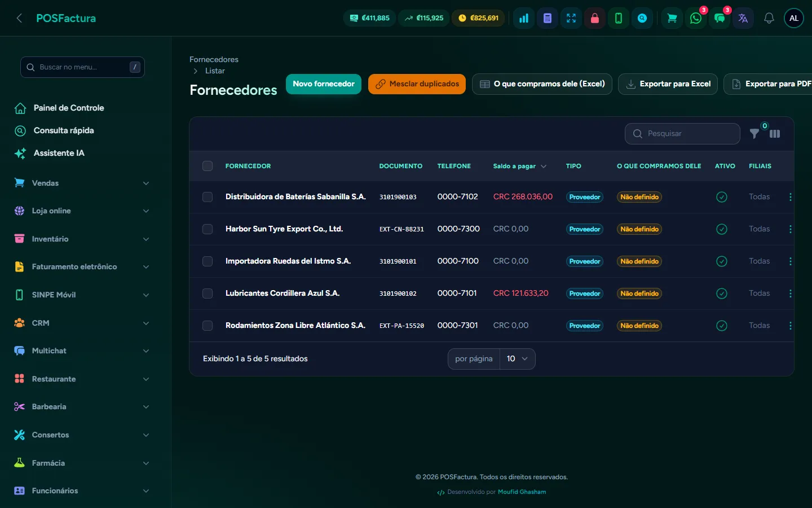Open row actions for Lubricantes Cordillera Azul
The width and height of the screenshot is (812, 508).
pos(791,294)
